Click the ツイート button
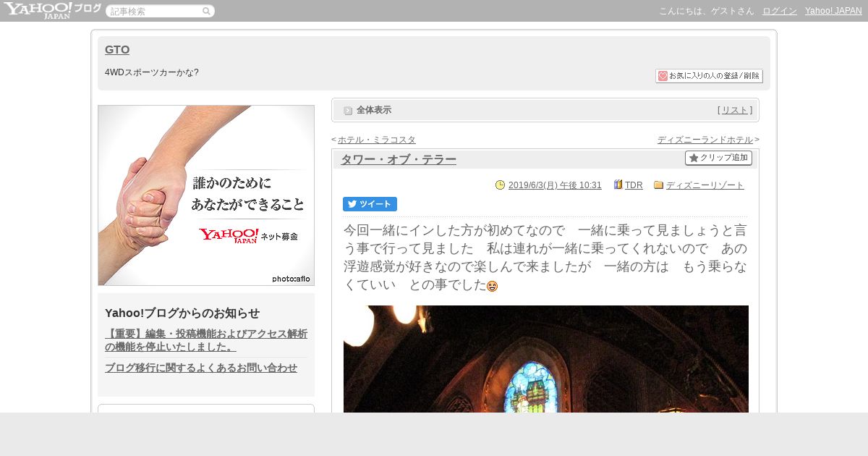The image size is (868, 456). [370, 204]
